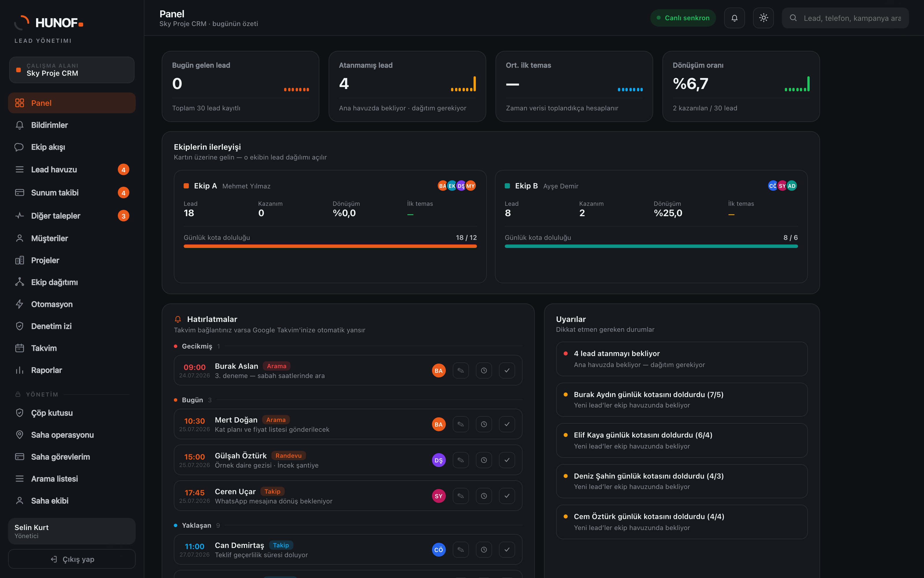The height and width of the screenshot is (578, 924).
Task: Open the Sky Proje CRM workspace selector
Action: click(x=72, y=70)
